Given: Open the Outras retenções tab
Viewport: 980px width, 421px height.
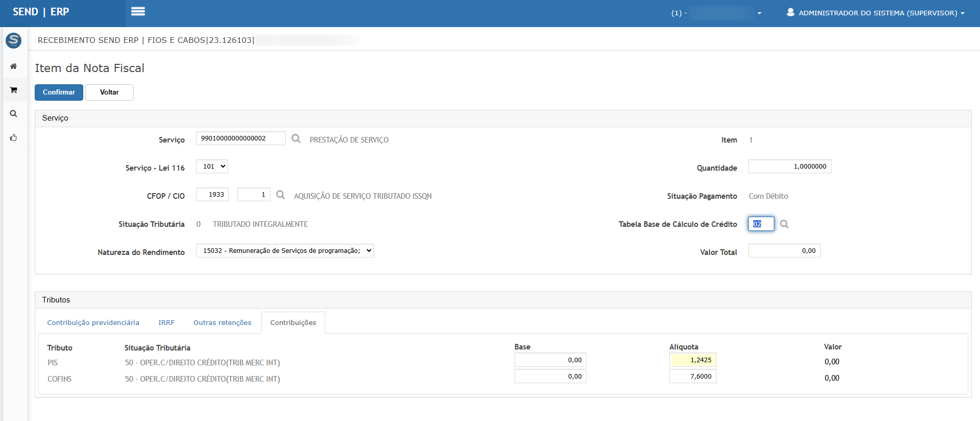Looking at the screenshot, I should [222, 323].
